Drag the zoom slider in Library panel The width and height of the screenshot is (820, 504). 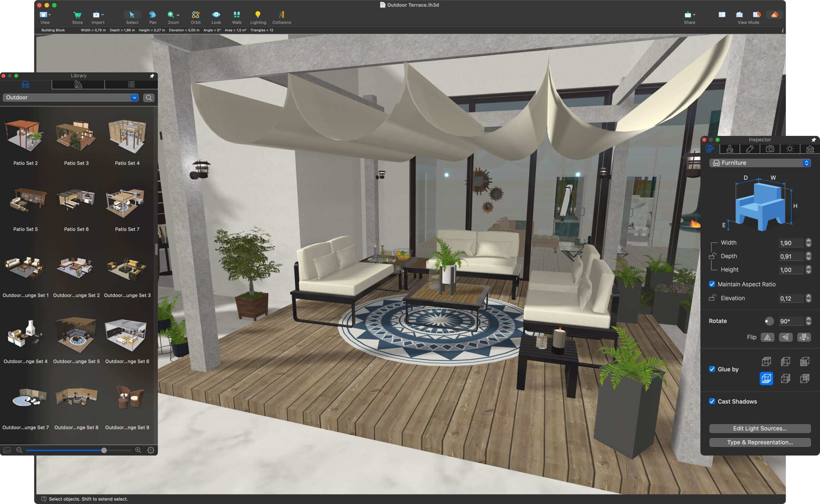point(103,450)
